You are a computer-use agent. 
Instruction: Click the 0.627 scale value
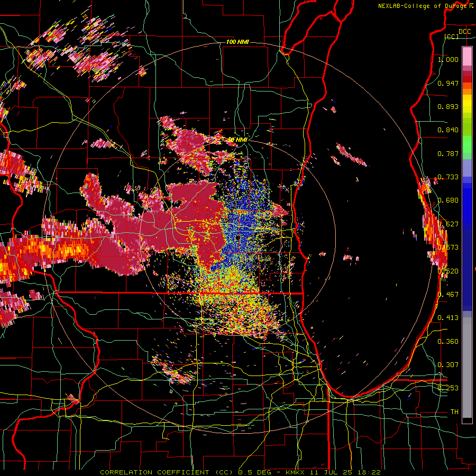point(448,224)
